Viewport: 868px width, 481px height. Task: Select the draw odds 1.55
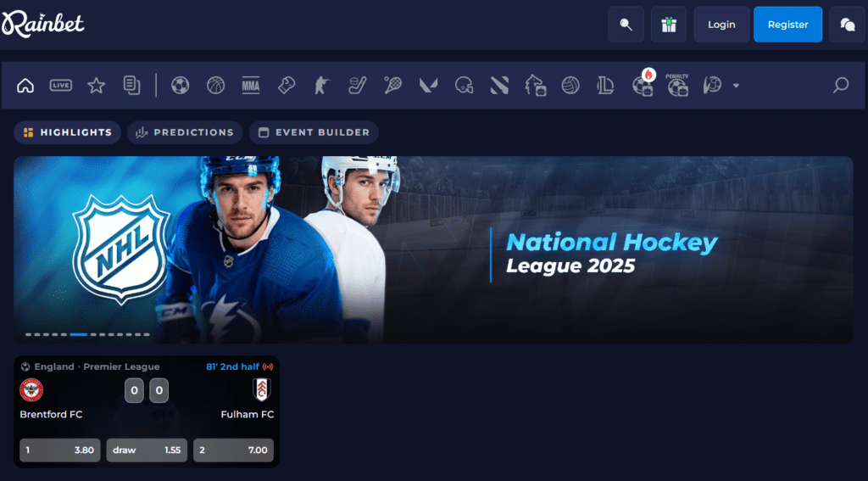tap(147, 450)
